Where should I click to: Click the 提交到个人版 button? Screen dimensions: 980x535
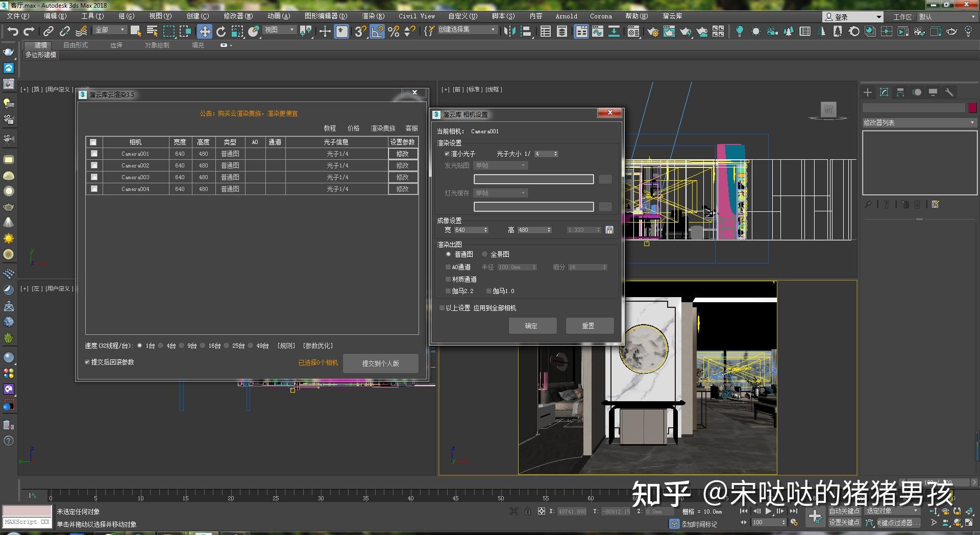click(x=381, y=363)
